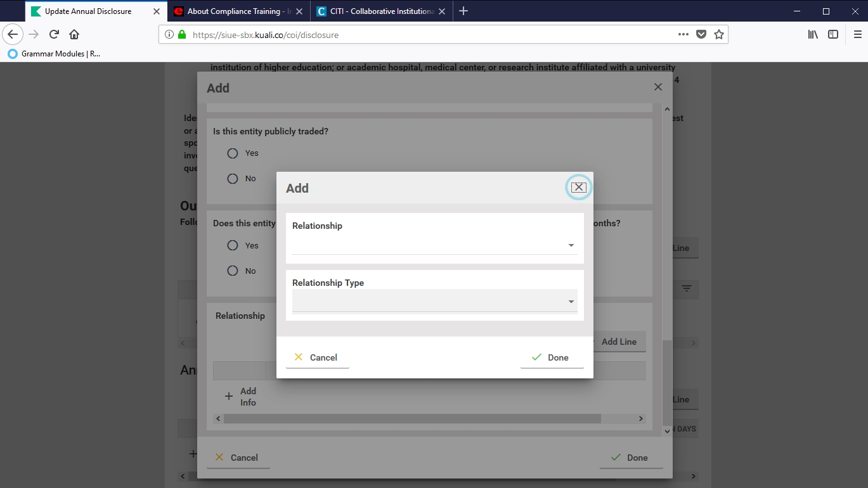
Task: Click the URL address bar
Action: click(431, 35)
